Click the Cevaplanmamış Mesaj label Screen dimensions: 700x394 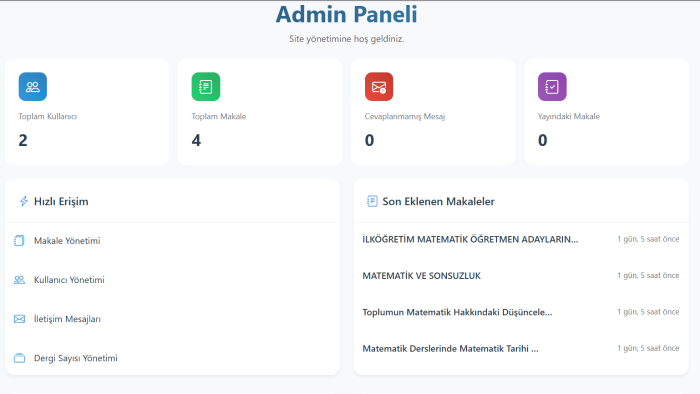404,116
